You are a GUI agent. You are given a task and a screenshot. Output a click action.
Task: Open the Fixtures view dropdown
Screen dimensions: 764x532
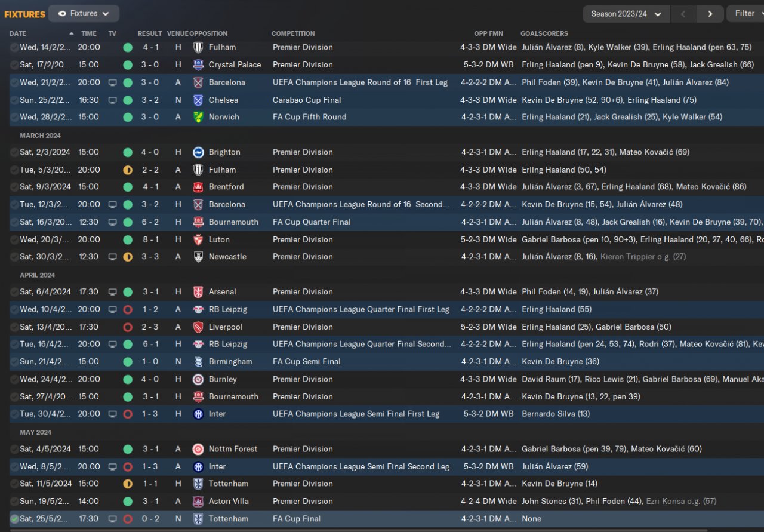point(84,14)
